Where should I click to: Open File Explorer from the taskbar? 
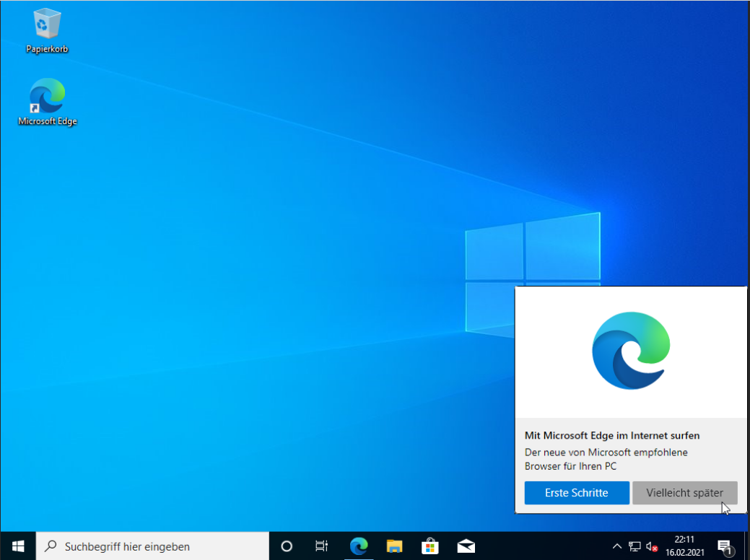click(394, 546)
